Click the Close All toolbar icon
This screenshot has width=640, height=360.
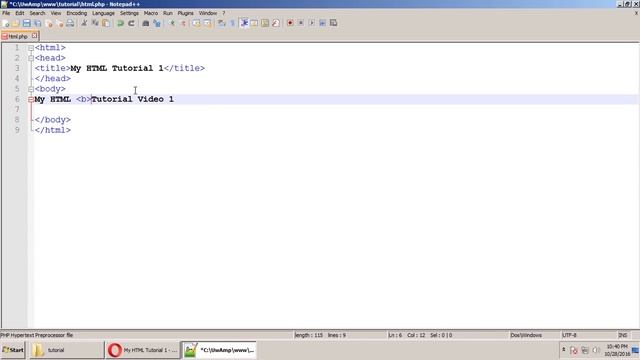(60, 23)
